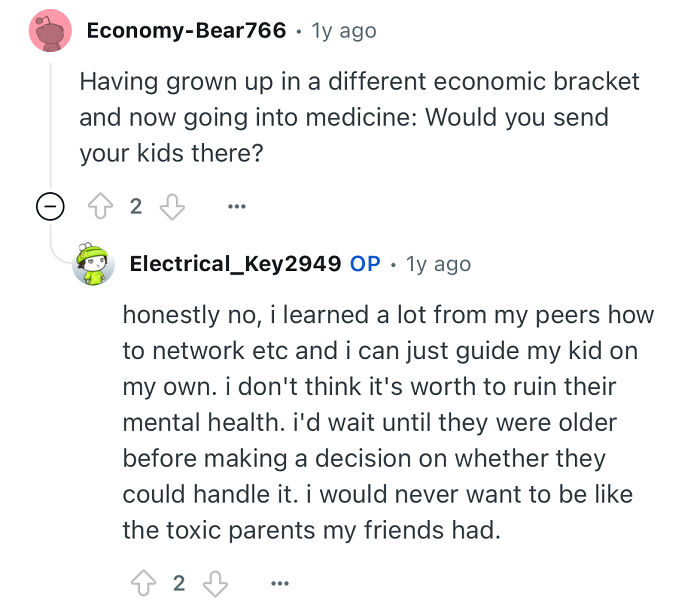Visit the Economy-Bear766 user profile link
Screen dimensions: 700x602
(x=186, y=30)
